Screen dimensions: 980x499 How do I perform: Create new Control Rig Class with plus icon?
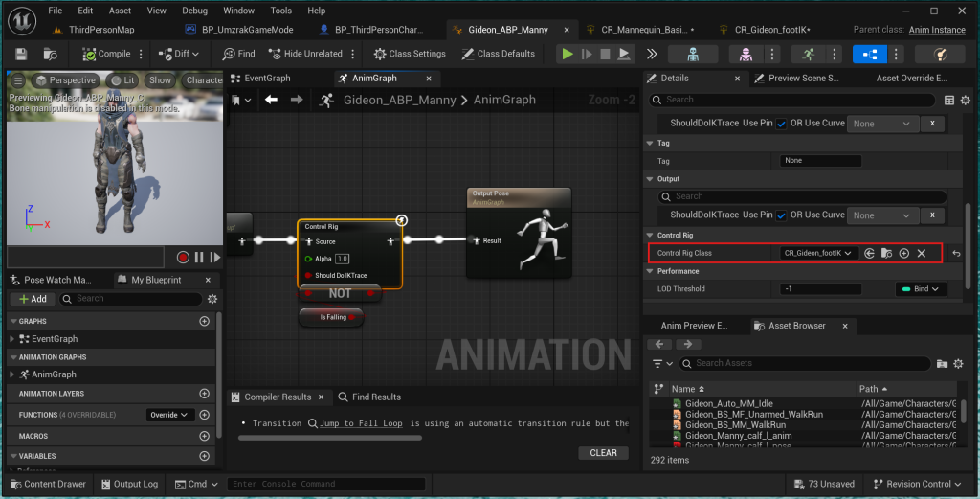(903, 253)
